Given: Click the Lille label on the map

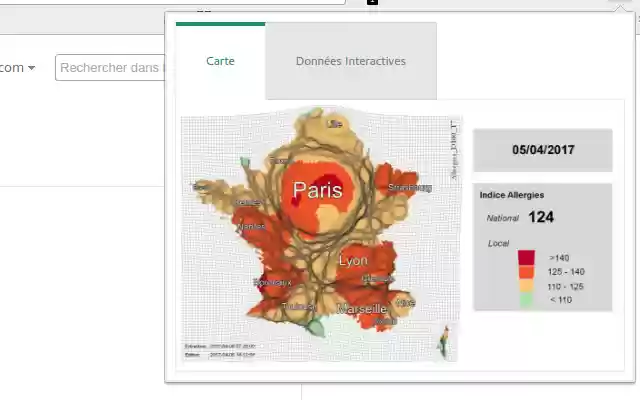Looking at the screenshot, I should click(x=335, y=124).
